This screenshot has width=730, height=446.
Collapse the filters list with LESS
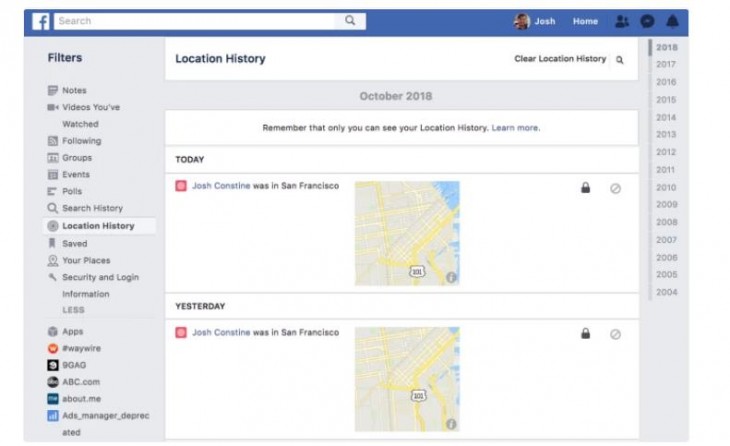point(74,310)
